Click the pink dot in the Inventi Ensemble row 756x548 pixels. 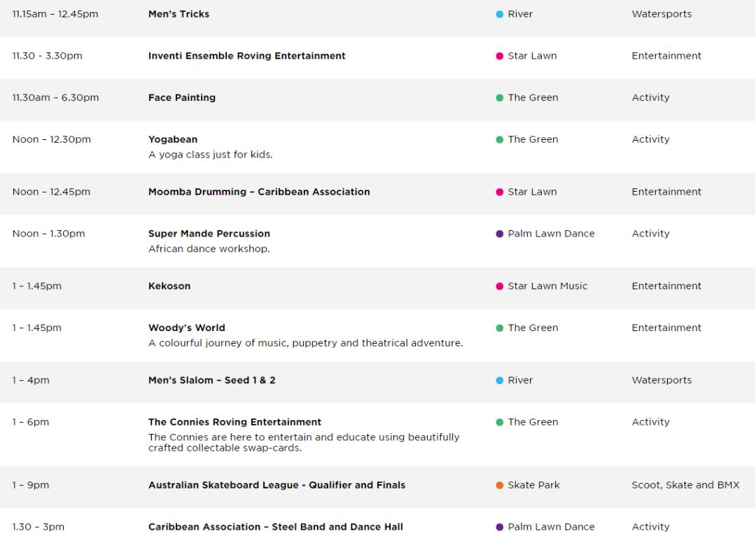tap(500, 56)
